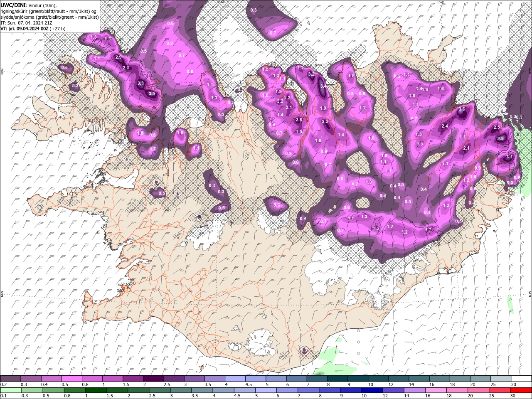Click the '0.2' label on the snow scale

click(3, 384)
